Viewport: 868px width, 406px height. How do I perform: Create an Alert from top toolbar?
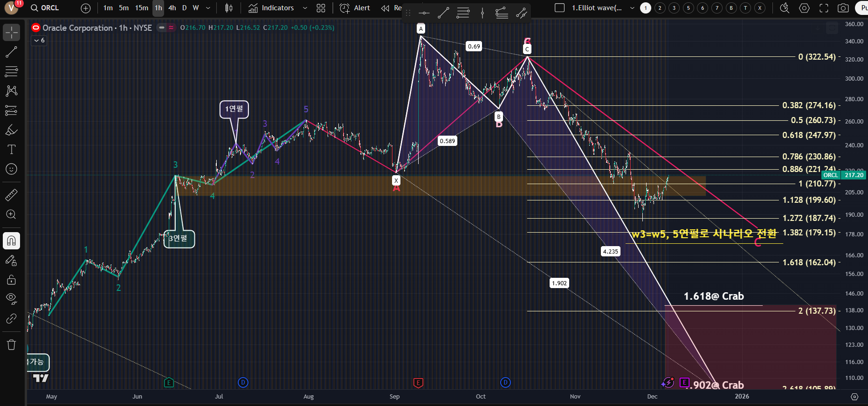[355, 8]
